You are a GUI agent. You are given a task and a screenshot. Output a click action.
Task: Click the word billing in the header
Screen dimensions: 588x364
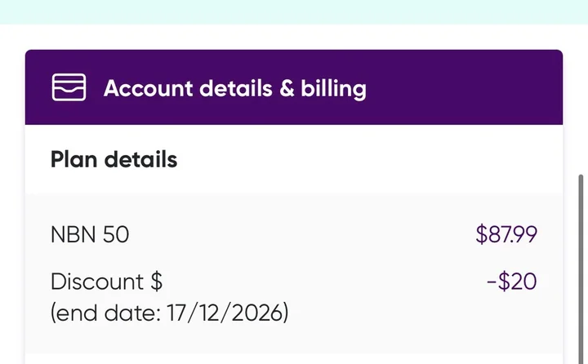[x=333, y=89]
